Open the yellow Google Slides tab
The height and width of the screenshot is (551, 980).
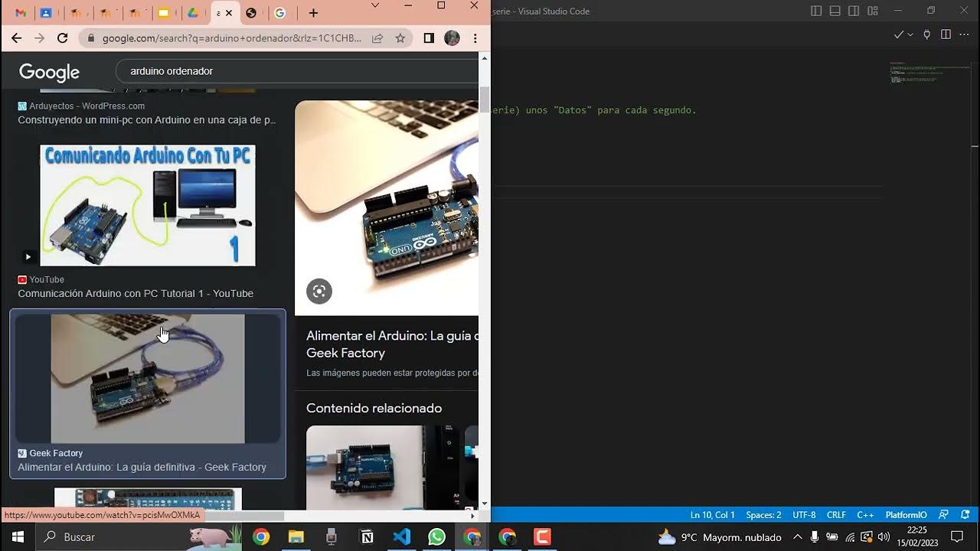pos(163,13)
